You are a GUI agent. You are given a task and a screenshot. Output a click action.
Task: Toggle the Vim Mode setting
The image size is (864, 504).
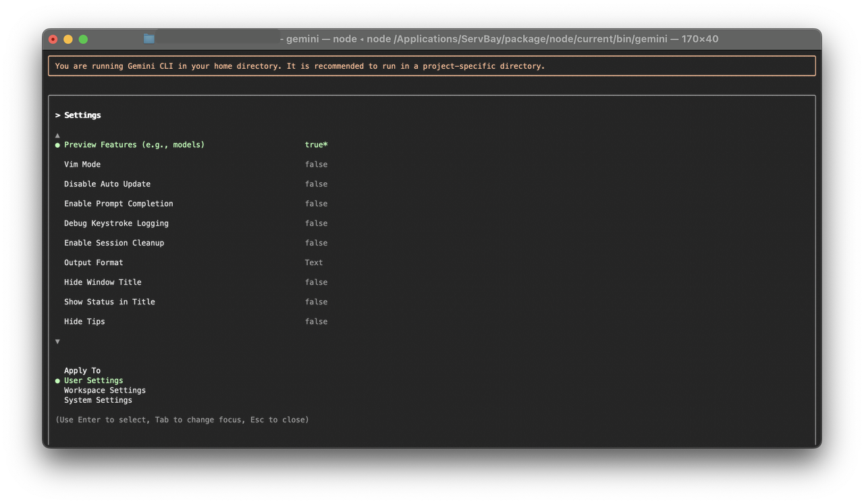click(x=82, y=164)
